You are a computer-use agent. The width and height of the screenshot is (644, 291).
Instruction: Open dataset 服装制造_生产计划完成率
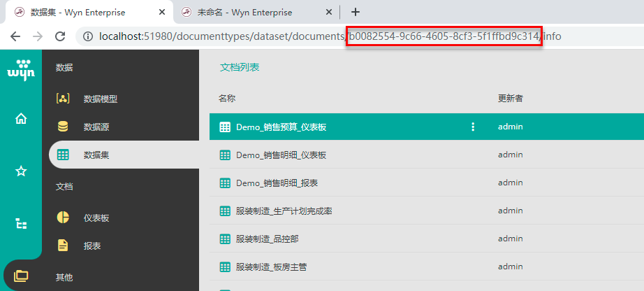288,211
